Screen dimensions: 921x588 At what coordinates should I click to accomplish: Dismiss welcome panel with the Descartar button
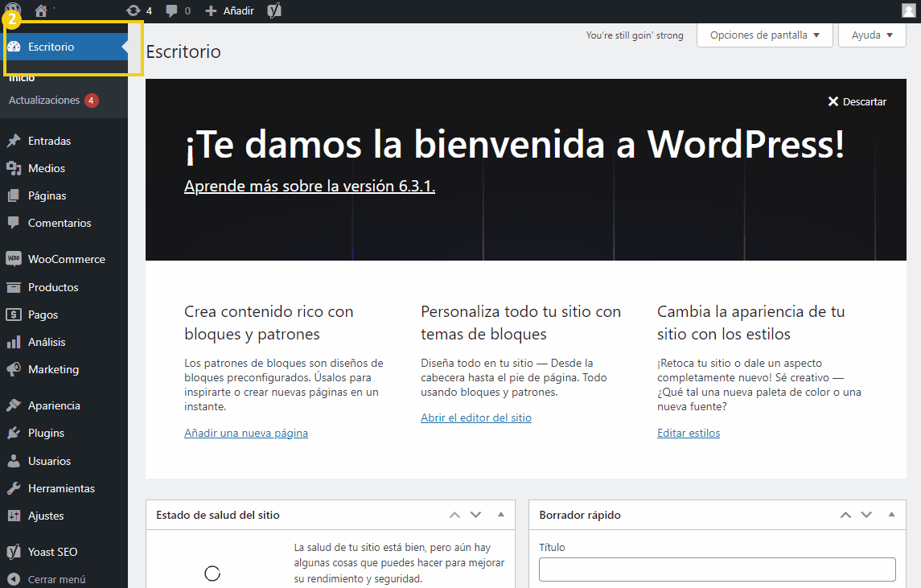[857, 101]
